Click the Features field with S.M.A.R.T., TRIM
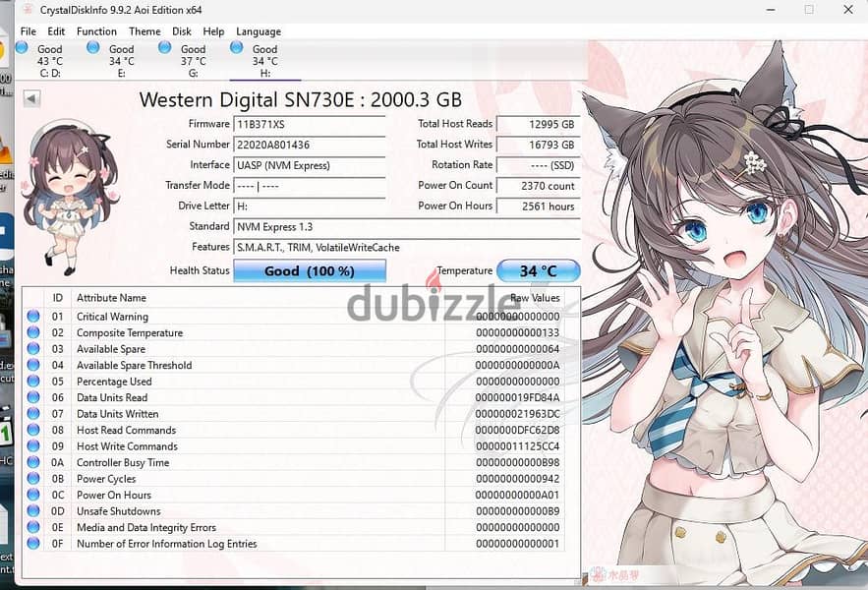 [x=407, y=247]
